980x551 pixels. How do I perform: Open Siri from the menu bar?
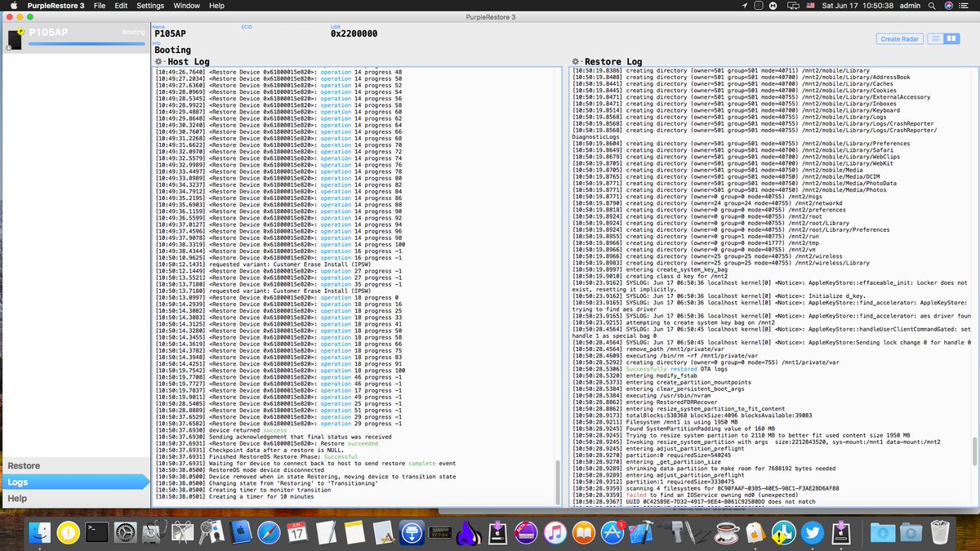pyautogui.click(x=949, y=6)
